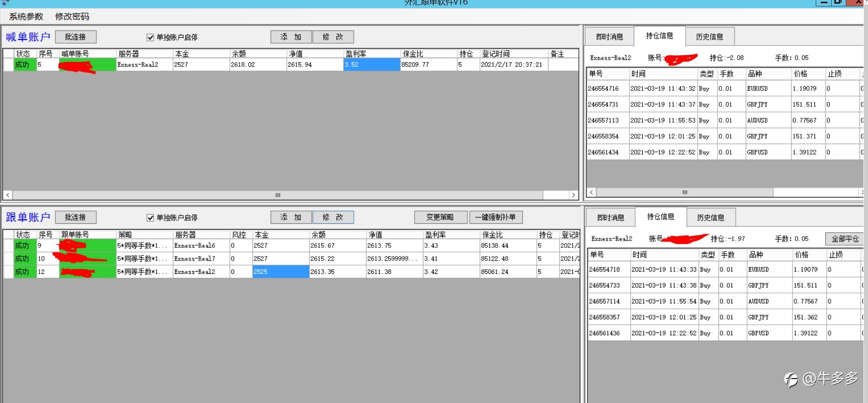
Task: Click 修改 button in 跟单账户 section
Action: click(333, 217)
